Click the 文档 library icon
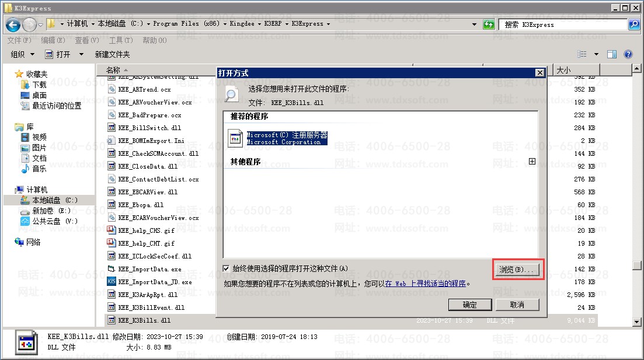Screen dimensions: 644x360 (x=26, y=158)
